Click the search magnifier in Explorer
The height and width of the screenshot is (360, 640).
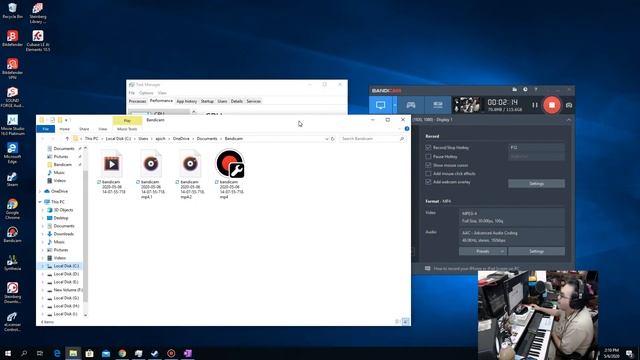402,139
